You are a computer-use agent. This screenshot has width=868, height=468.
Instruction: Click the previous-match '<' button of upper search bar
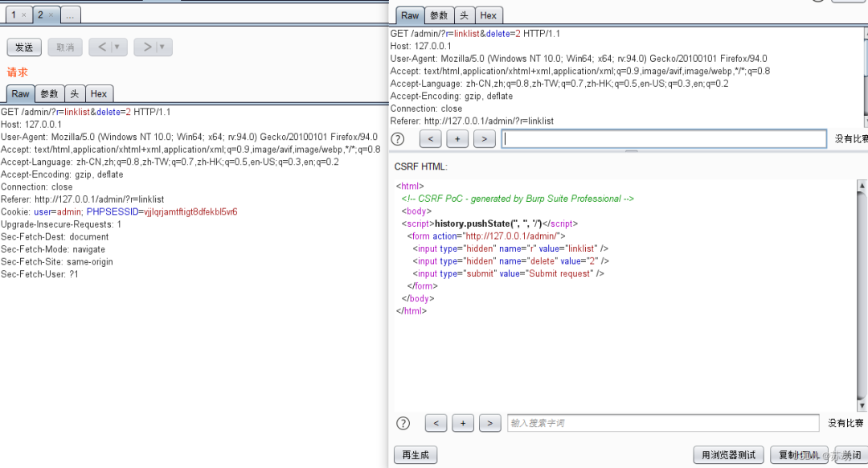430,139
